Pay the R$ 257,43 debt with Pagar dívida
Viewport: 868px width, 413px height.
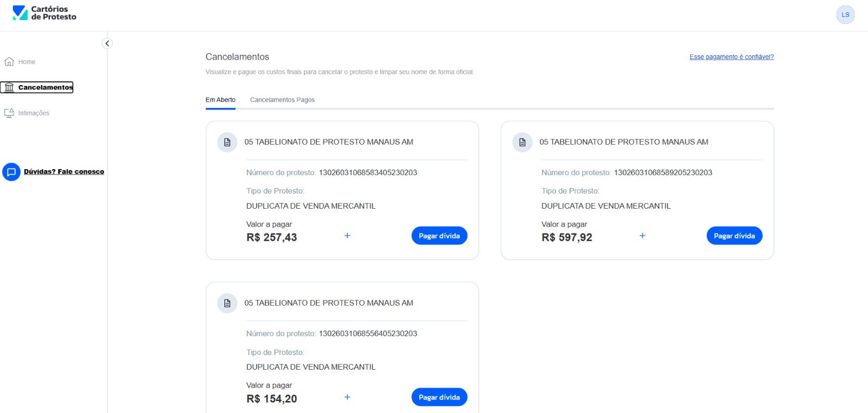439,236
